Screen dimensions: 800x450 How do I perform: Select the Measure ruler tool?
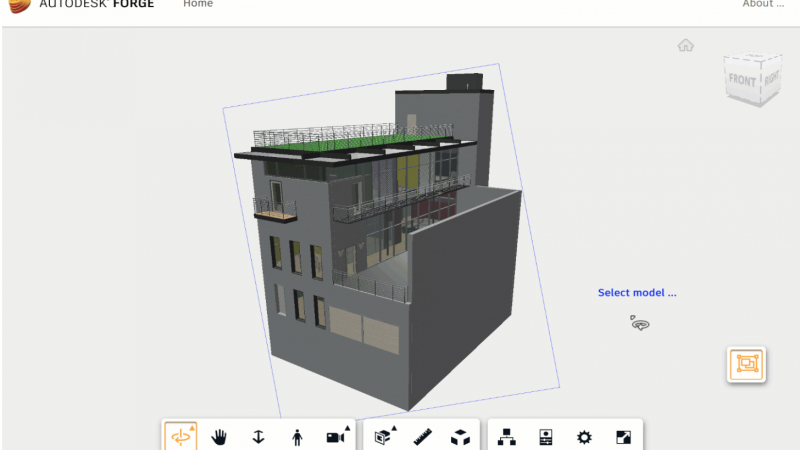[x=422, y=437]
